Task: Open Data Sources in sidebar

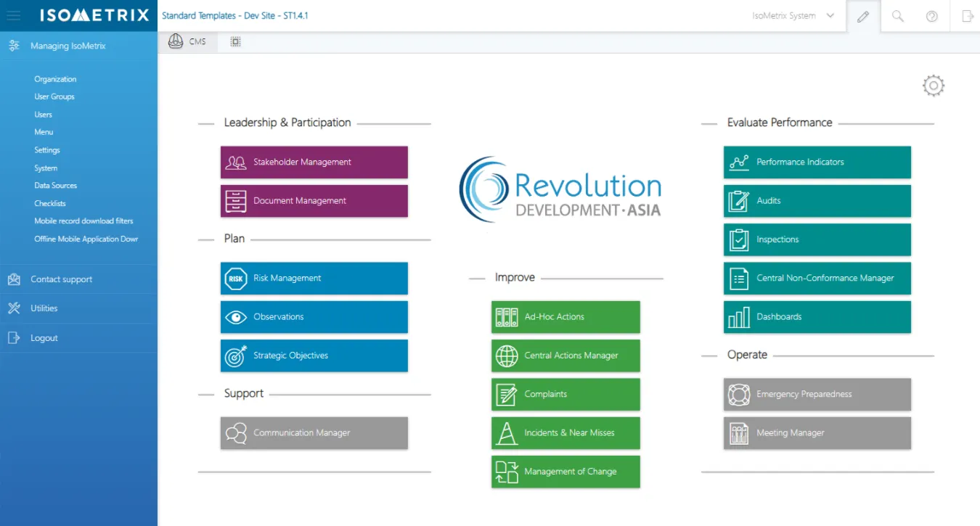Action: click(56, 186)
